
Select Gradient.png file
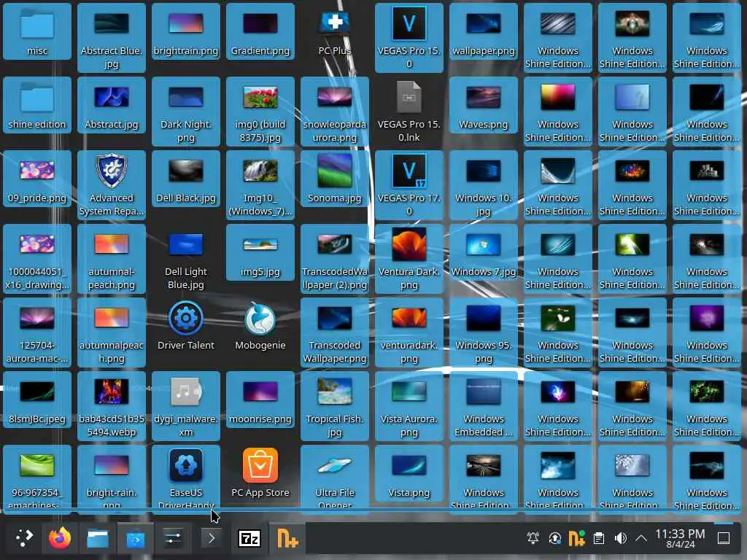(260, 31)
